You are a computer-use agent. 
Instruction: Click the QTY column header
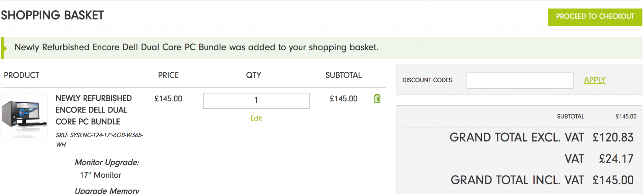(253, 75)
